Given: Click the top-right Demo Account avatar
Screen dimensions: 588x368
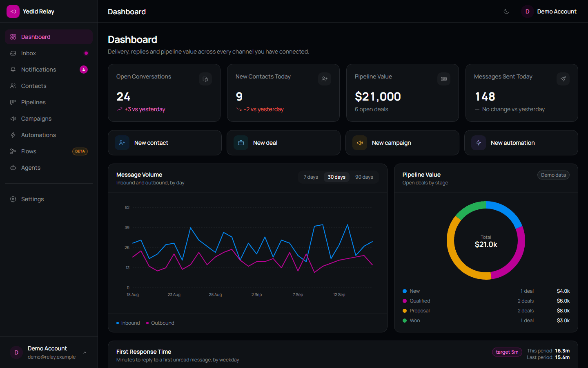Looking at the screenshot, I should coord(527,11).
